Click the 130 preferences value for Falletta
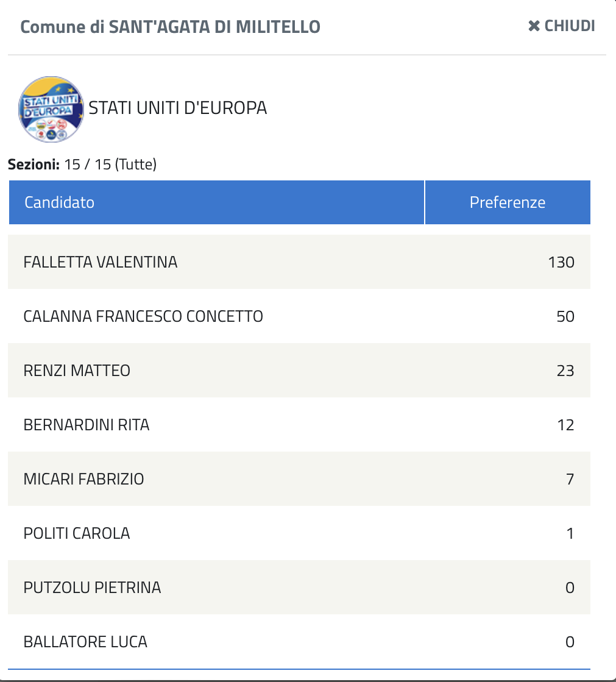616x682 pixels. (561, 262)
